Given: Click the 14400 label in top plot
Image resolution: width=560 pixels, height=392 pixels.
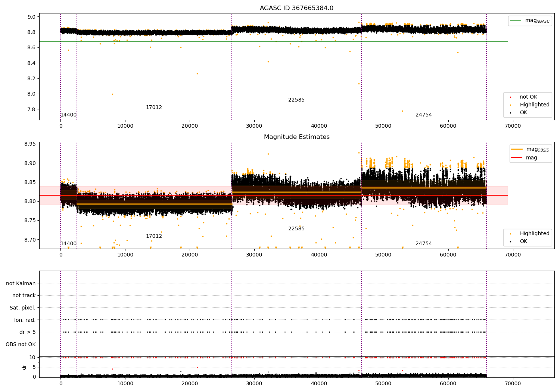Looking at the screenshot, I should pyautogui.click(x=69, y=115).
